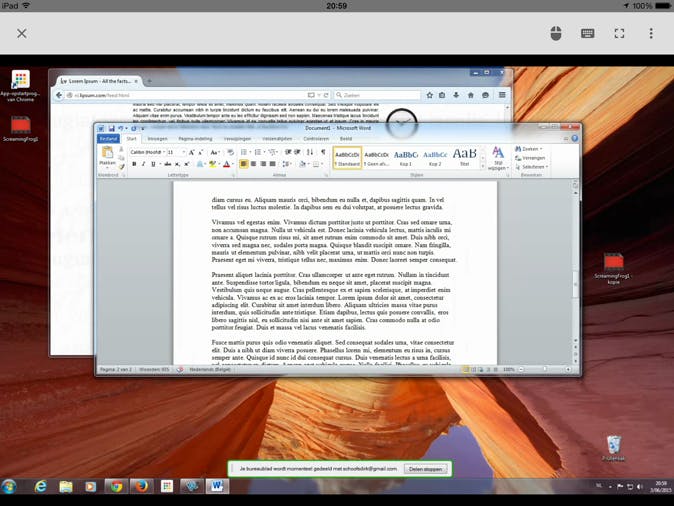
Task: Switch to mouse input mode
Action: (x=556, y=34)
